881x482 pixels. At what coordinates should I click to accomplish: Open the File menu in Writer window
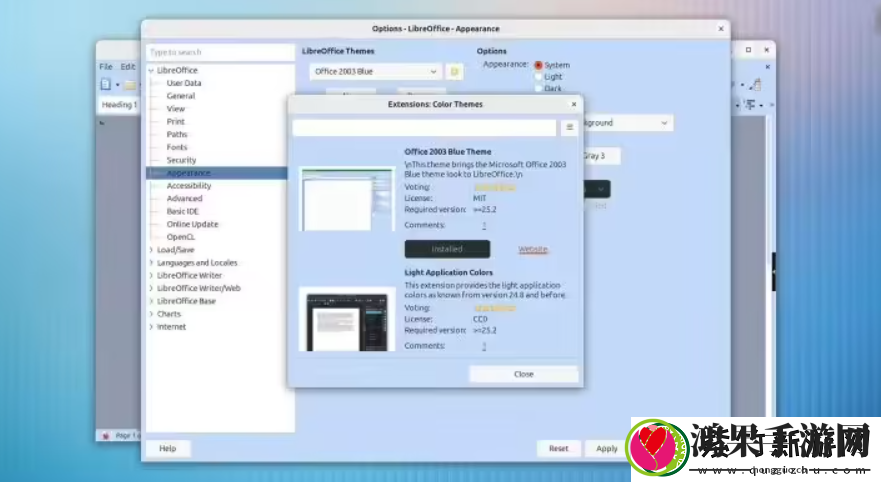[x=106, y=66]
